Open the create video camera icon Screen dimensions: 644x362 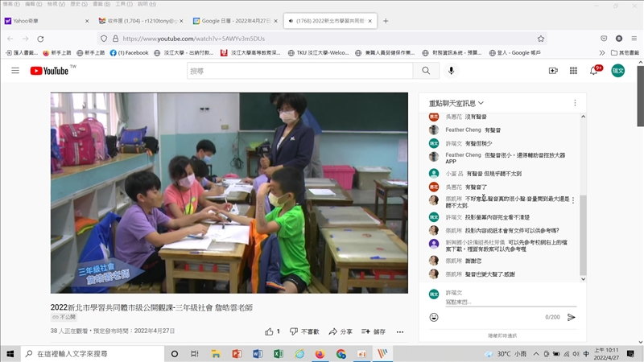pyautogui.click(x=553, y=71)
